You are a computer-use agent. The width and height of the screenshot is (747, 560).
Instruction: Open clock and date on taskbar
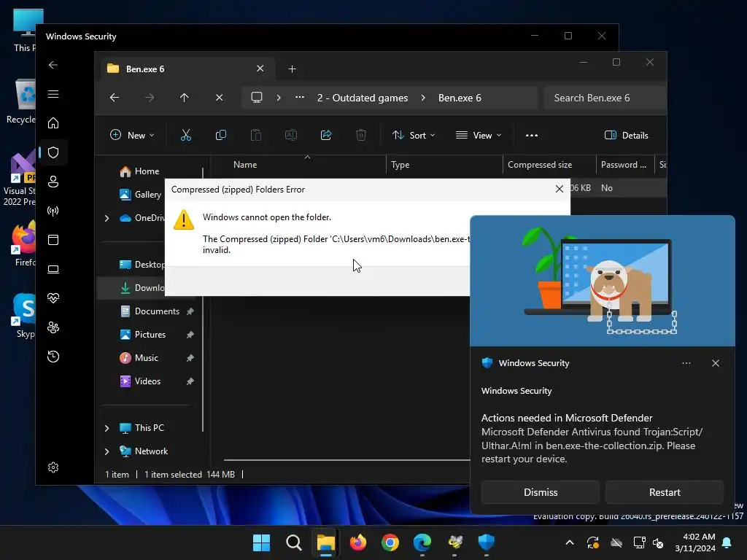[695, 542]
